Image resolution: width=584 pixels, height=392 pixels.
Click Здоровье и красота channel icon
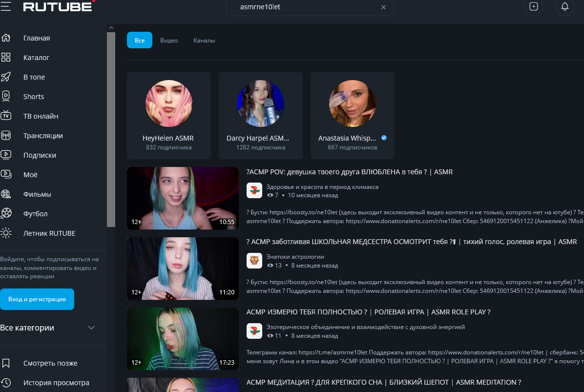click(254, 190)
